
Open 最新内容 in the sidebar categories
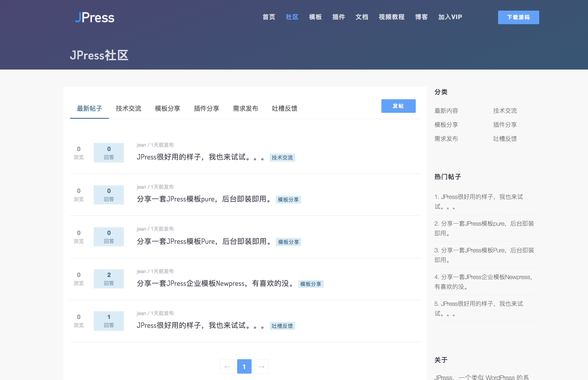(x=446, y=110)
